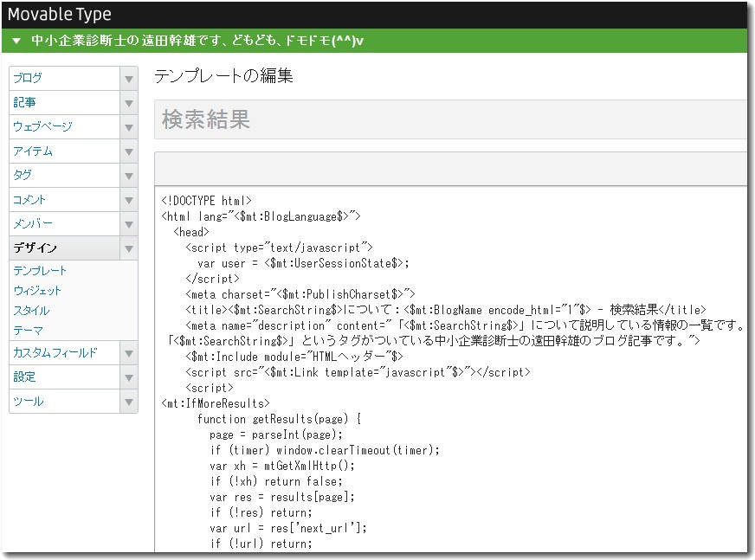The width and height of the screenshot is (755, 560).
Task: Expand the アイテム dropdown arrow
Action: [x=128, y=151]
